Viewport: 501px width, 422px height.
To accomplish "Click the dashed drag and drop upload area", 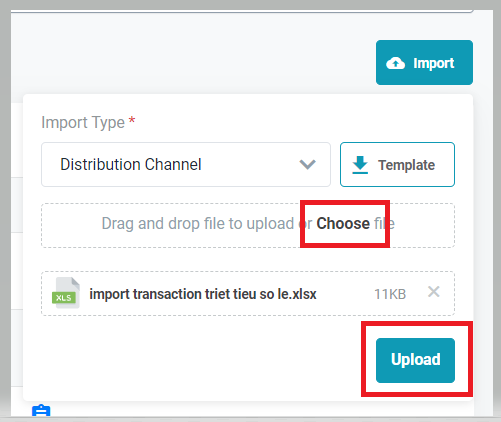I will pos(248,225).
